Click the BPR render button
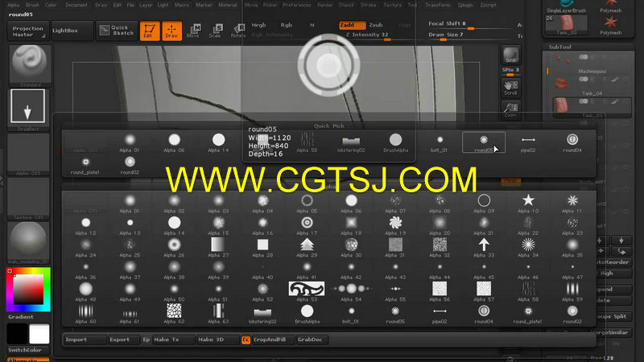This screenshot has width=644, height=362. [x=510, y=56]
